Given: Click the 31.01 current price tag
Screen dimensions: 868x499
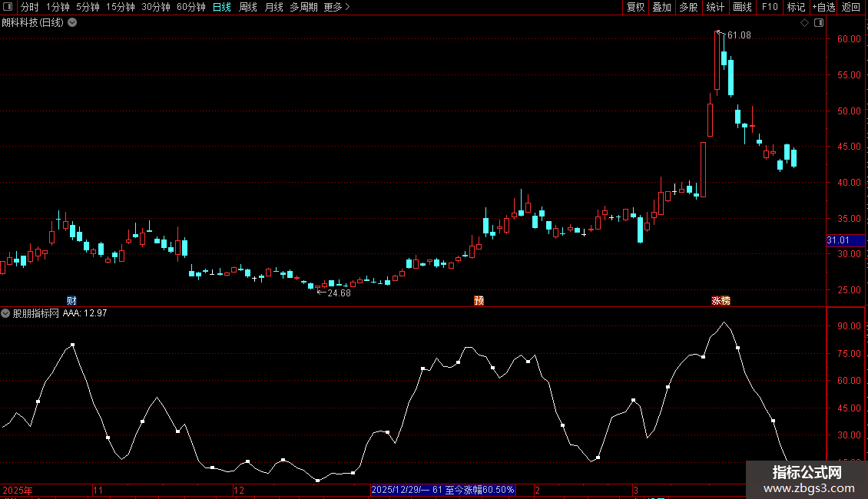Looking at the screenshot, I should [845, 240].
